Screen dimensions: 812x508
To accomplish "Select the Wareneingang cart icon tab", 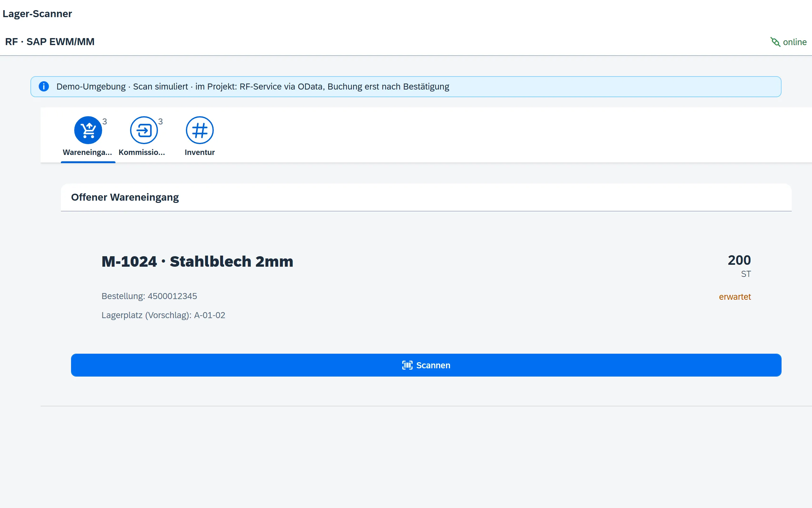I will click(88, 130).
